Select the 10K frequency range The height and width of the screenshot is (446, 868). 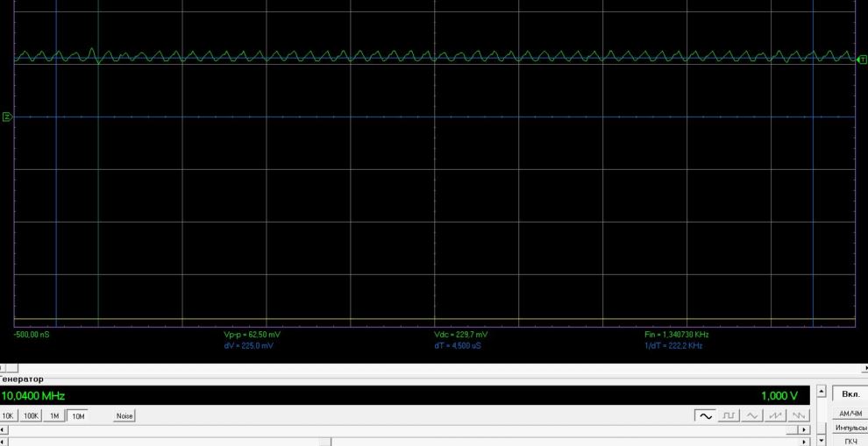pos(9,415)
